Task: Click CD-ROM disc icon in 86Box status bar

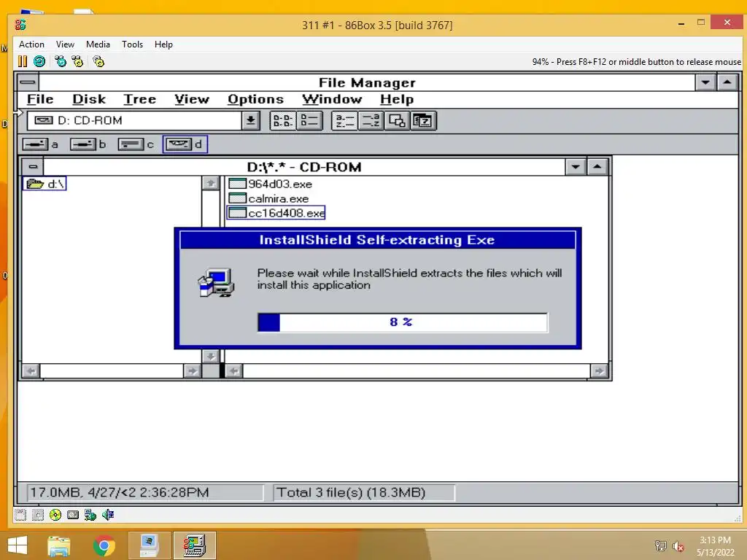Action: (x=55, y=515)
